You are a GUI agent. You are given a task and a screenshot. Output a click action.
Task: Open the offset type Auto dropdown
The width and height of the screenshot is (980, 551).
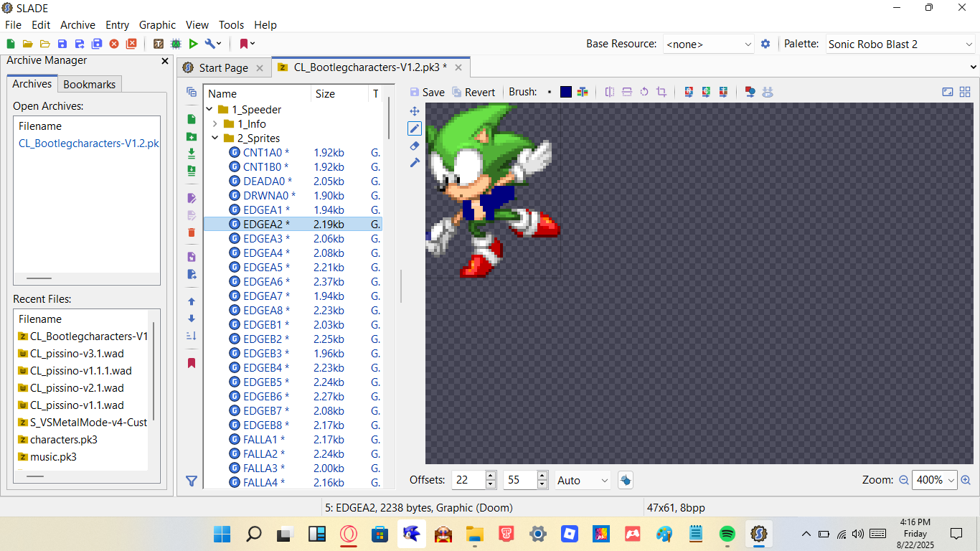[583, 480]
